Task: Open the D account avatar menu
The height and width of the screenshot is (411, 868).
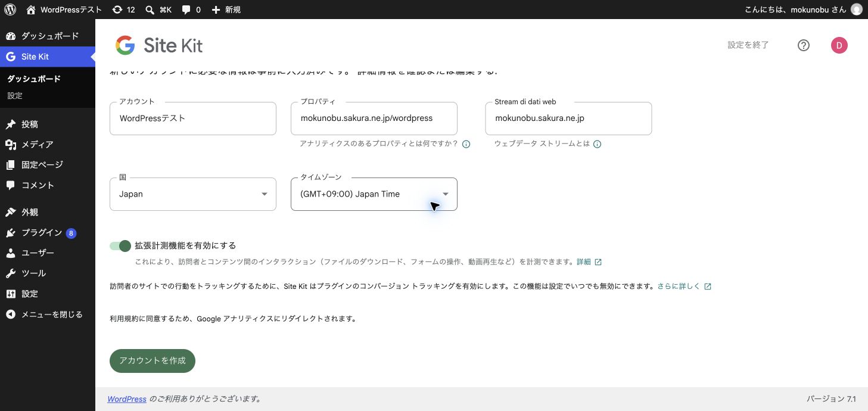Action: coord(839,45)
